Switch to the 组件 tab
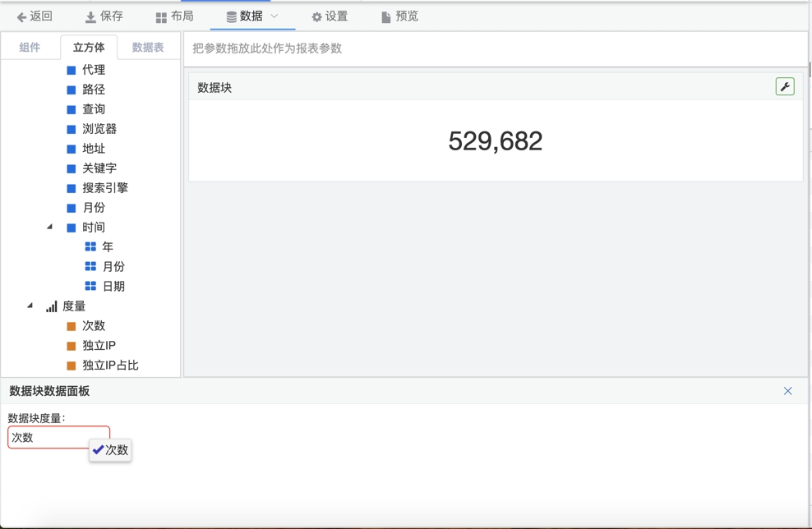Screen dimensions: 812x529 point(30,48)
